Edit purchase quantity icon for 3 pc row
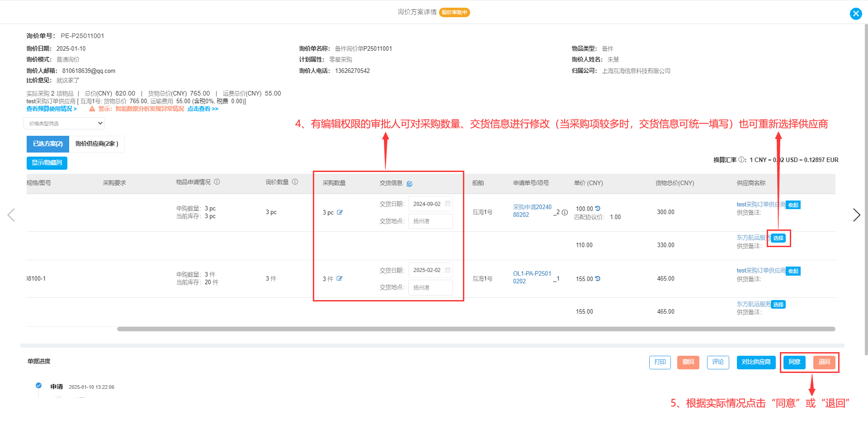The image size is (868, 425). (x=340, y=212)
